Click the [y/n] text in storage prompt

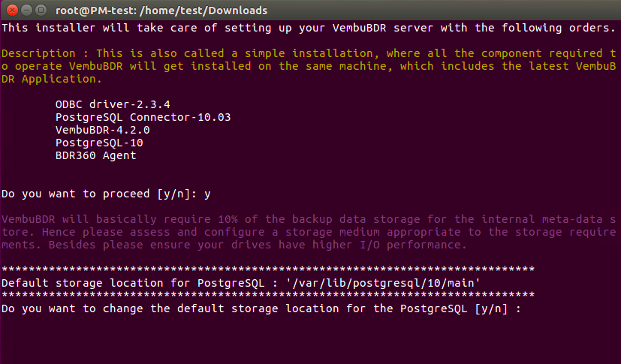[491, 308]
